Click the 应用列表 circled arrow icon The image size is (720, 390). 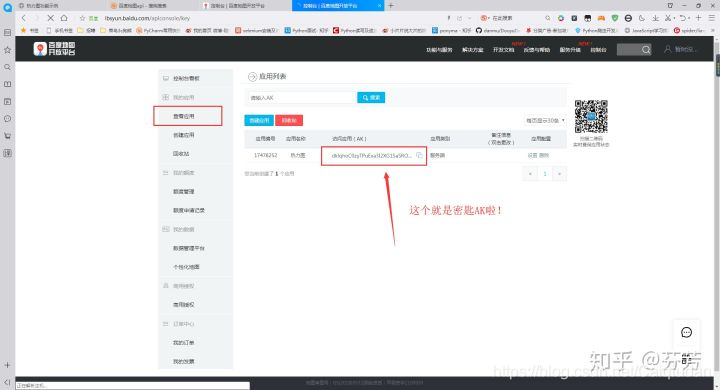coord(252,77)
